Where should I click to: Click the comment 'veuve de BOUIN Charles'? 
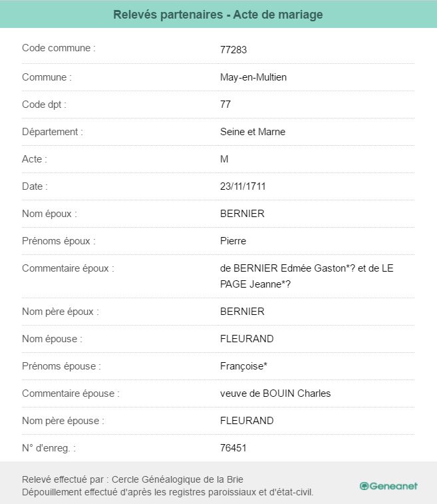point(275,393)
